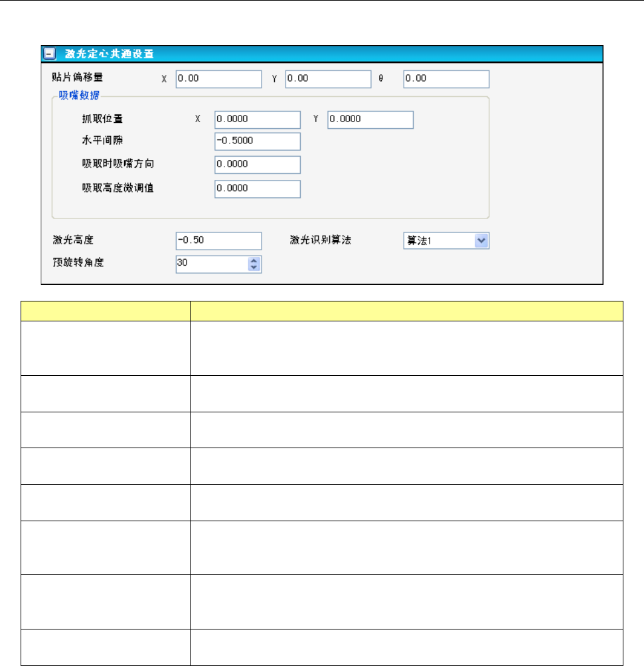The image size is (644, 666).
Task: Click the 水平间隙 value field
Action: (258, 141)
